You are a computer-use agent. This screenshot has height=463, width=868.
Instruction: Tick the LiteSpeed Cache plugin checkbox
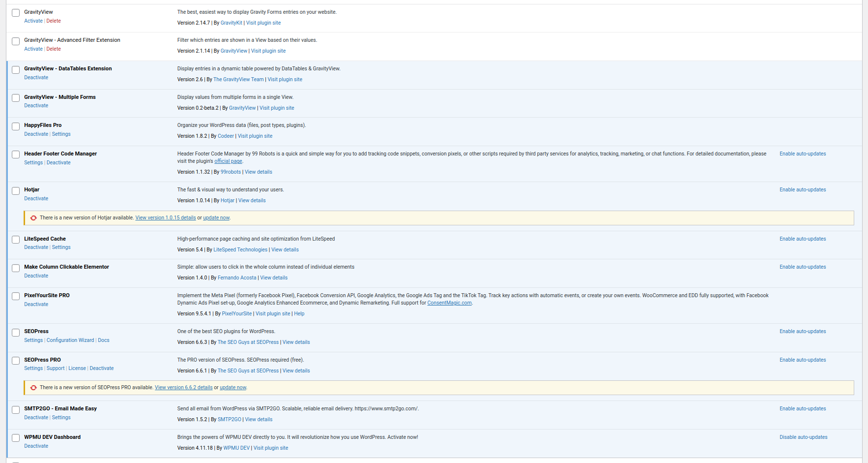16,240
